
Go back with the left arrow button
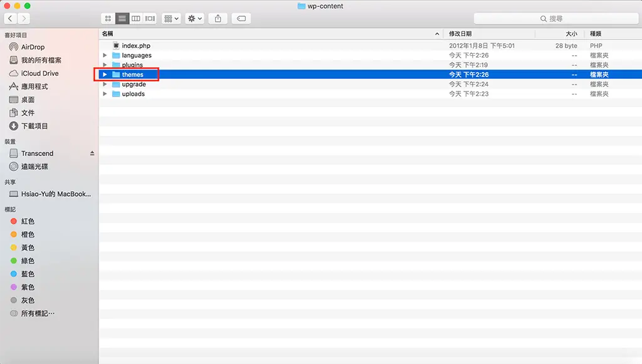click(10, 18)
